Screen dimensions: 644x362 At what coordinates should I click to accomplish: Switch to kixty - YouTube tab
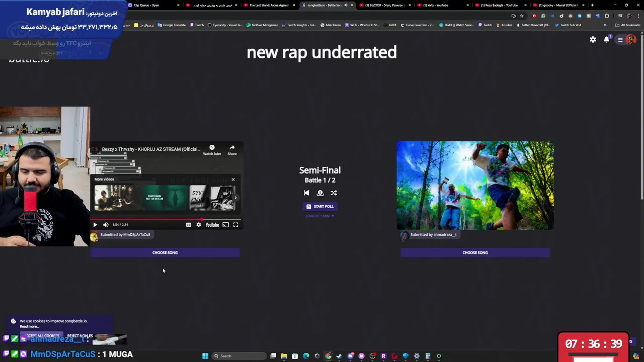point(443,5)
